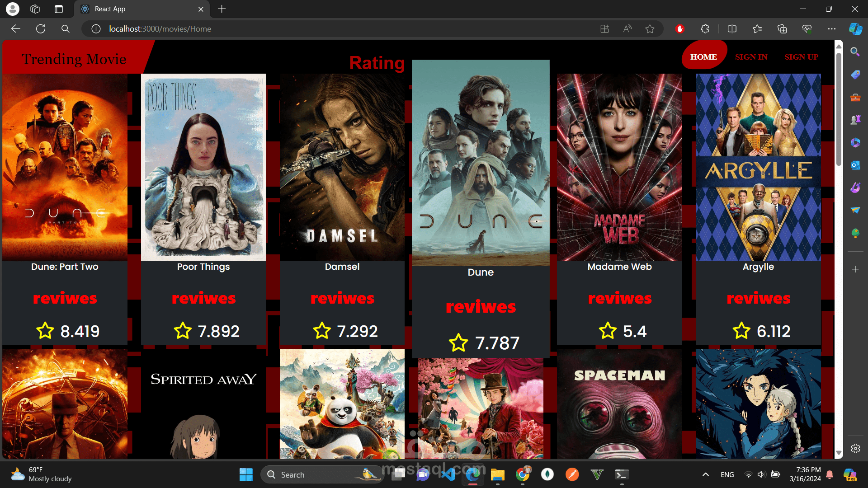The height and width of the screenshot is (488, 868).
Task: Select the Kung Fu Panda poster
Action: coord(342,404)
